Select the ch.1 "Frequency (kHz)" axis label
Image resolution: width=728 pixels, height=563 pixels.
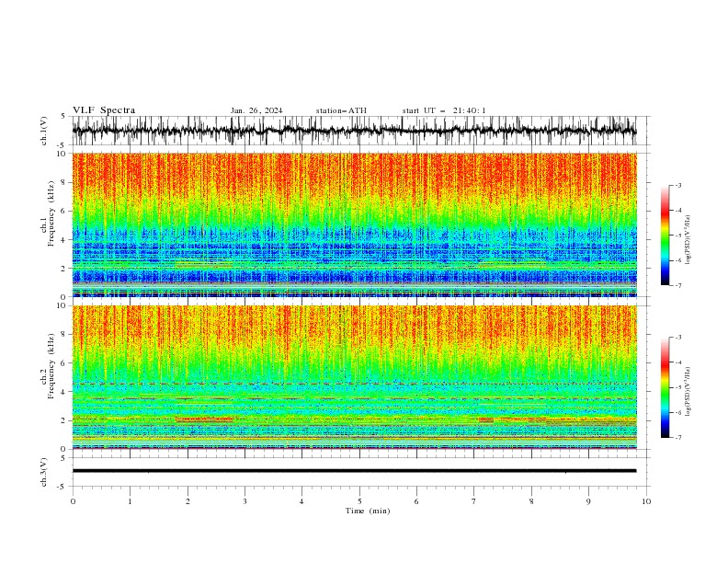[51, 212]
